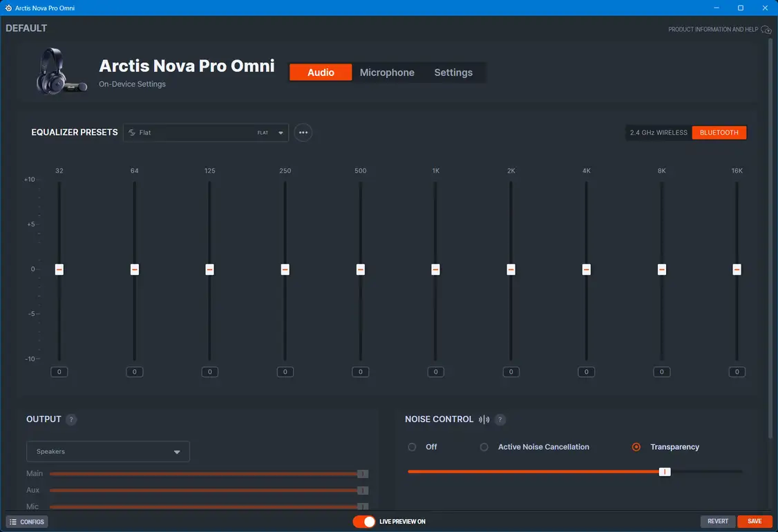Viewport: 778px width, 532px height.
Task: Switch to the Microphone tab
Action: tap(387, 73)
